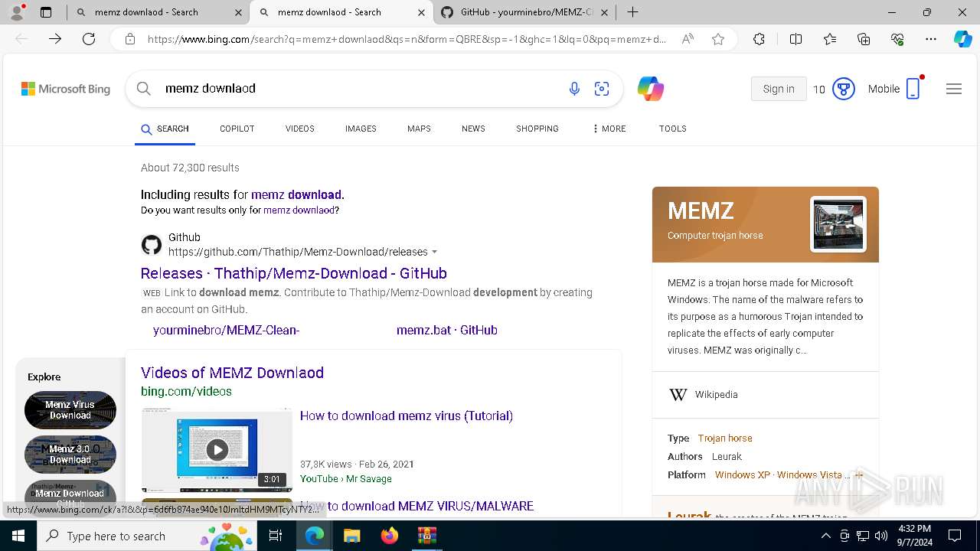Open the Extensions puzzle icon
The image size is (980, 551).
pos(759,39)
